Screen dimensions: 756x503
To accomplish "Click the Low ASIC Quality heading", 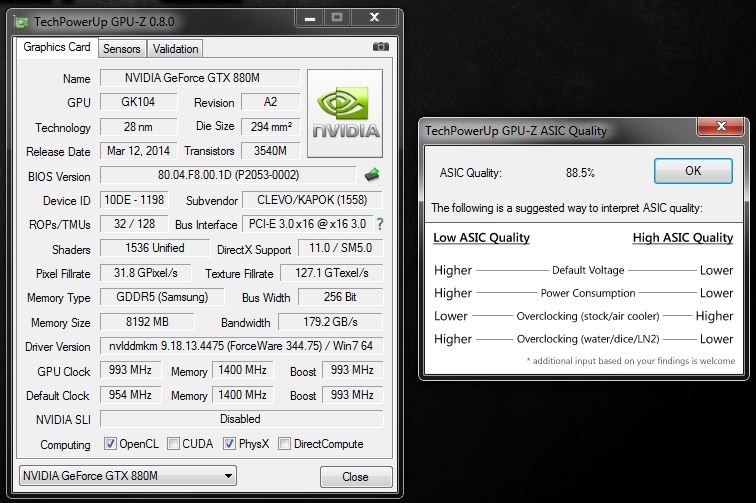I will tap(481, 238).
